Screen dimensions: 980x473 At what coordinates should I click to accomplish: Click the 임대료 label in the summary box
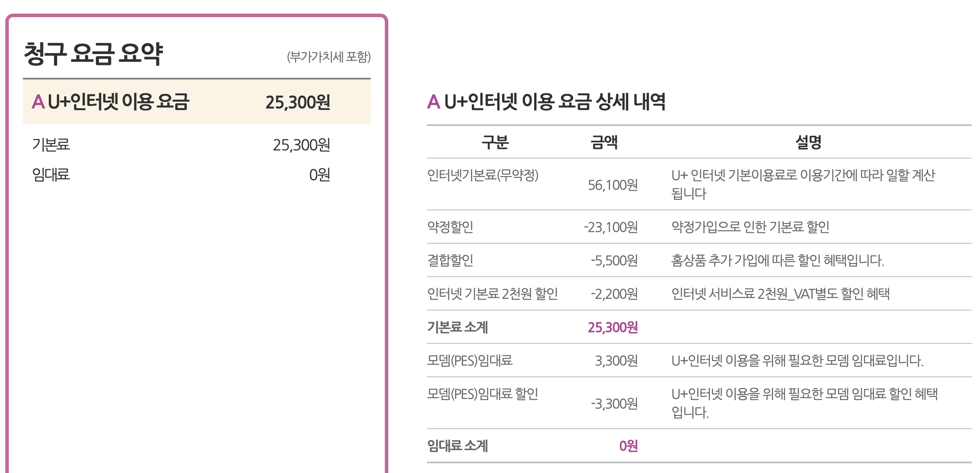[51, 175]
